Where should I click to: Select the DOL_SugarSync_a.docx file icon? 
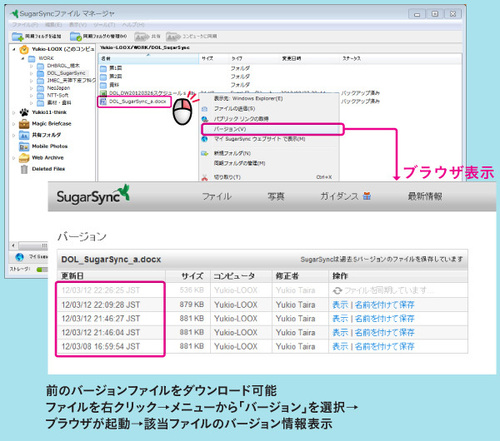coord(103,102)
